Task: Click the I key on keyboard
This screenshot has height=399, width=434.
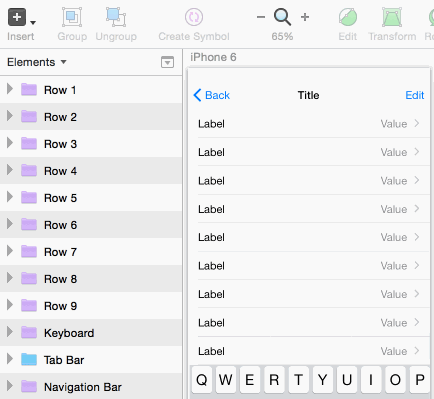Action: [x=371, y=380]
